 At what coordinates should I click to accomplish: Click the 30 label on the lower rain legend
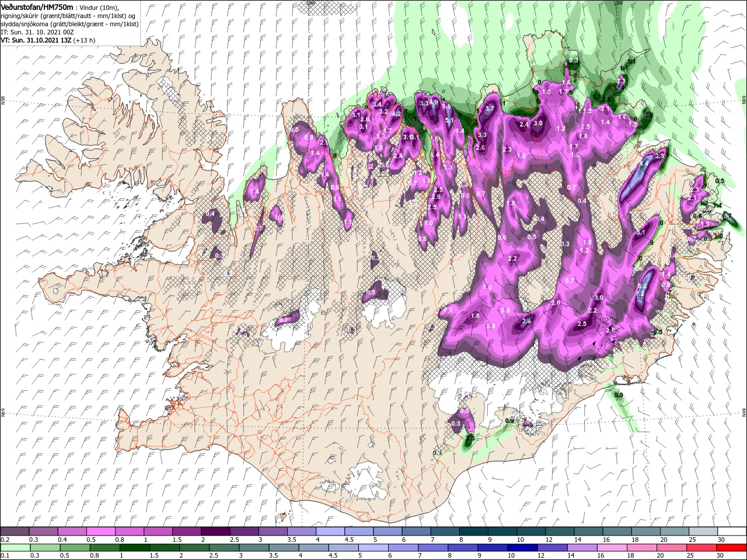click(x=720, y=555)
